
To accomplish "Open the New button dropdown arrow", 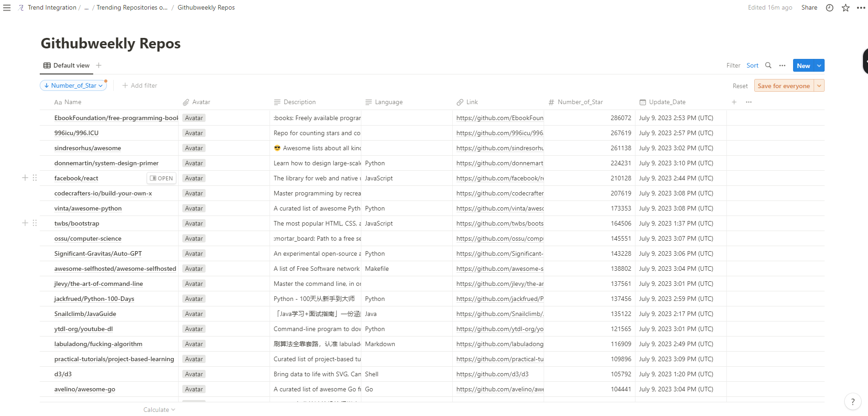I will point(820,65).
